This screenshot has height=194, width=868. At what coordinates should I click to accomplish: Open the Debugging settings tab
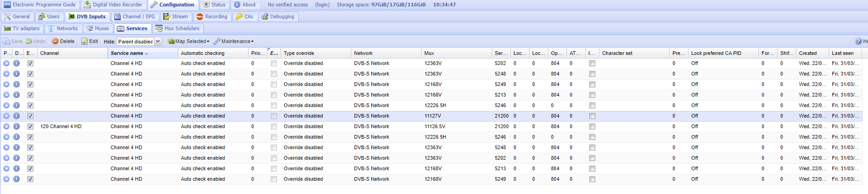(278, 16)
